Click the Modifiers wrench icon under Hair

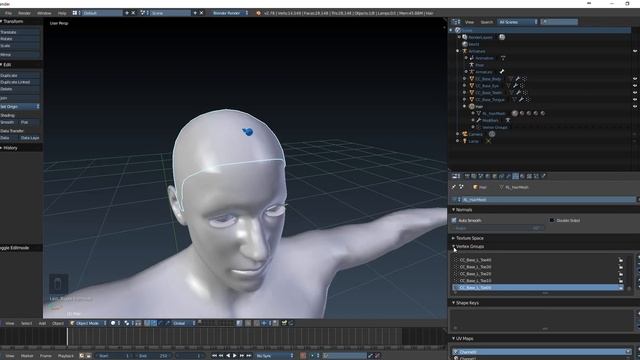point(479,120)
